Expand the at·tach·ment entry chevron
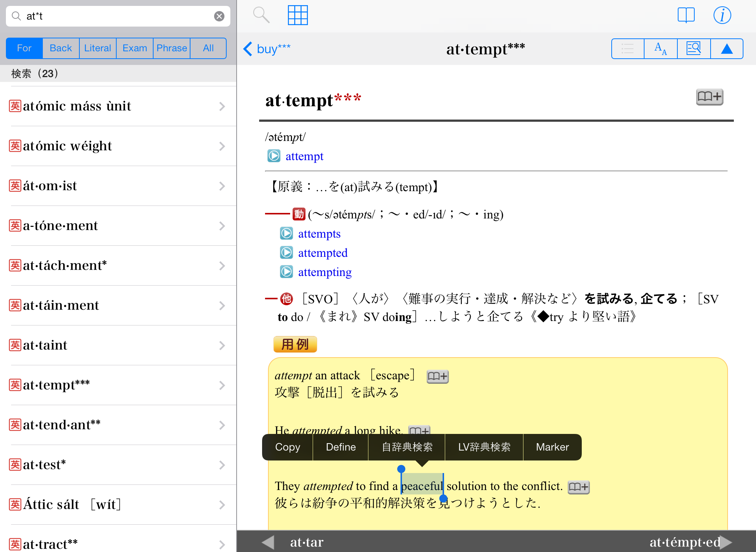The image size is (756, 552). 222,266
